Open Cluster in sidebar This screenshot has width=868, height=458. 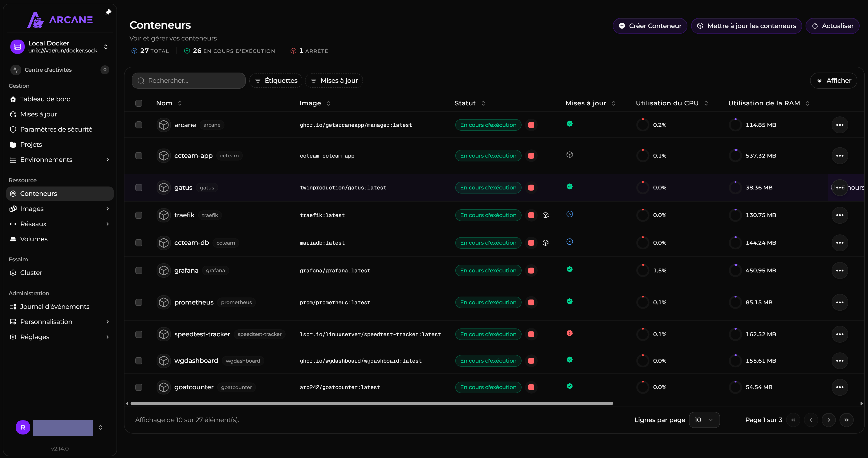coord(60,273)
